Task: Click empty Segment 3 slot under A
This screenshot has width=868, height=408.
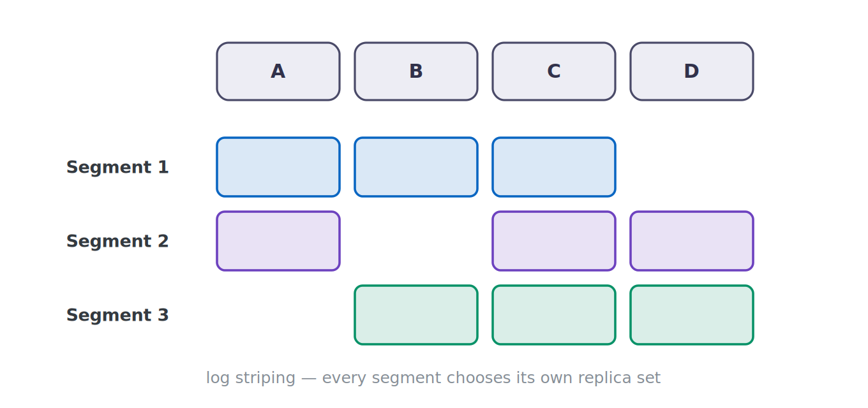Action: pyautogui.click(x=278, y=315)
